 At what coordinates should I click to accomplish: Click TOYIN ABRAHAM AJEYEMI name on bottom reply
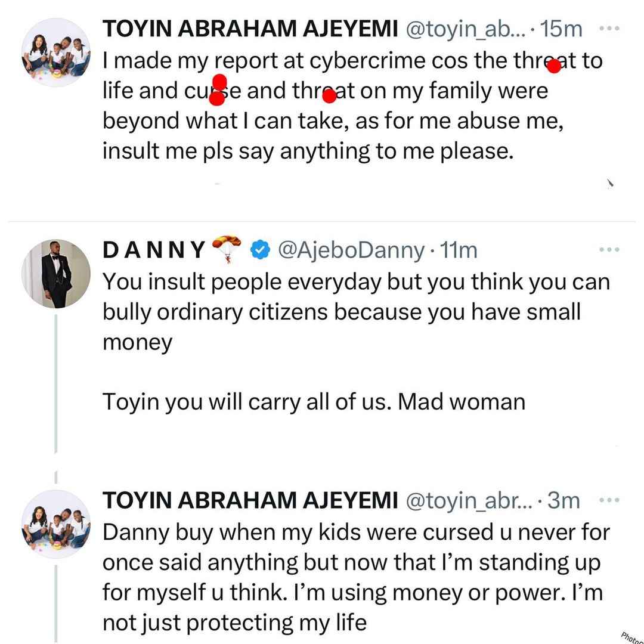pos(250,500)
